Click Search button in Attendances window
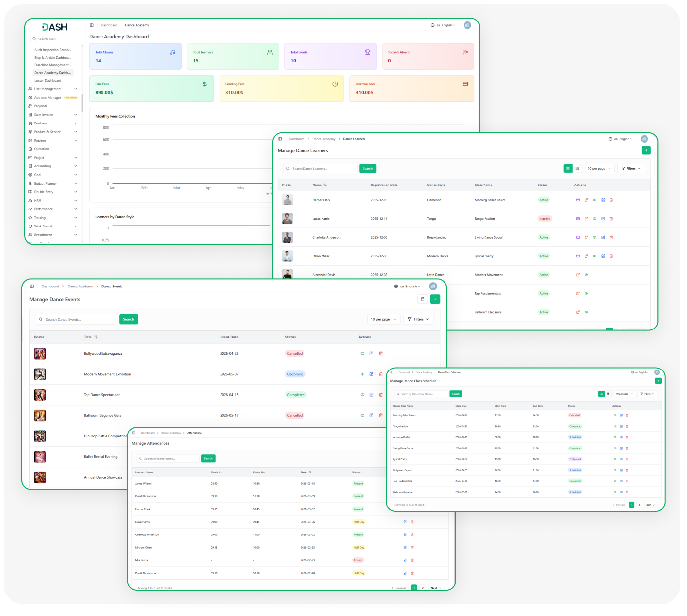This screenshot has width=687, height=616. tap(208, 458)
